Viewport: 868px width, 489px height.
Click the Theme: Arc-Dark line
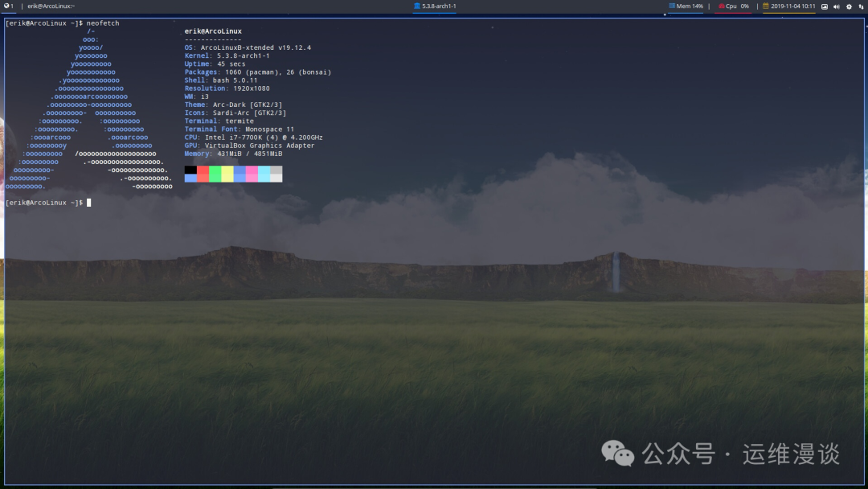click(233, 105)
